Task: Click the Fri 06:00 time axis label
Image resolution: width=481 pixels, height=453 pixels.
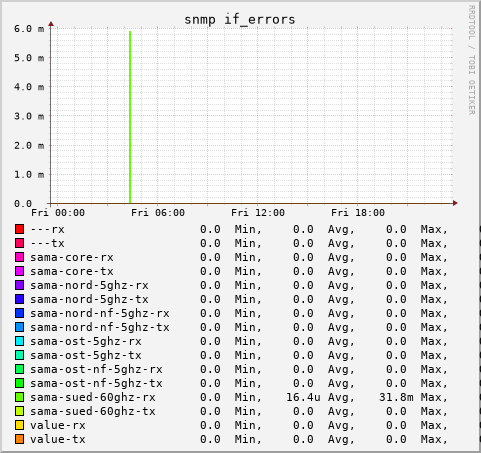Action: point(158,213)
